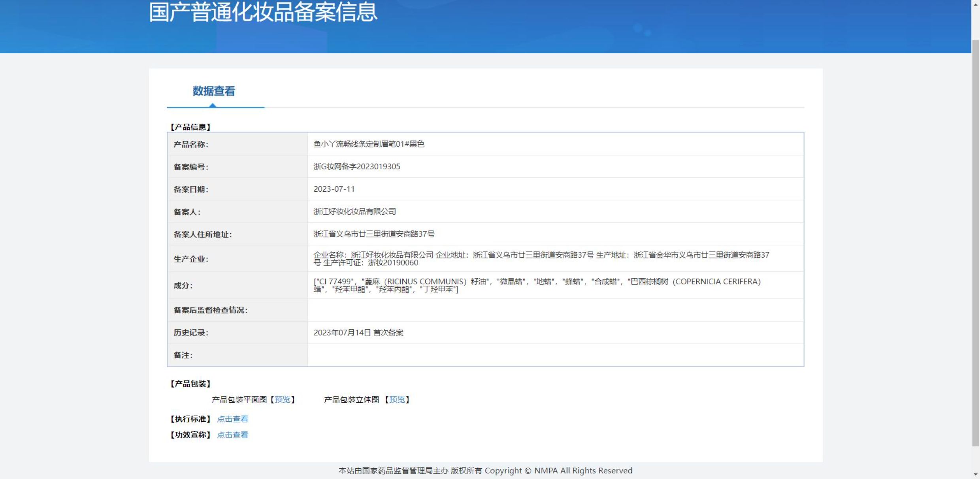
Task: Open 产品包装平面图 预览 link
Action: click(283, 400)
